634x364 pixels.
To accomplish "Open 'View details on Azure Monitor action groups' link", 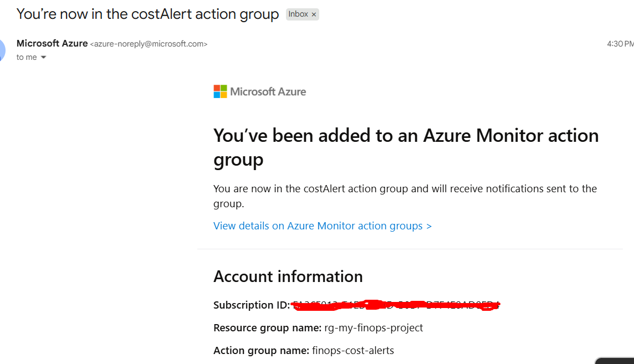I will (322, 226).
